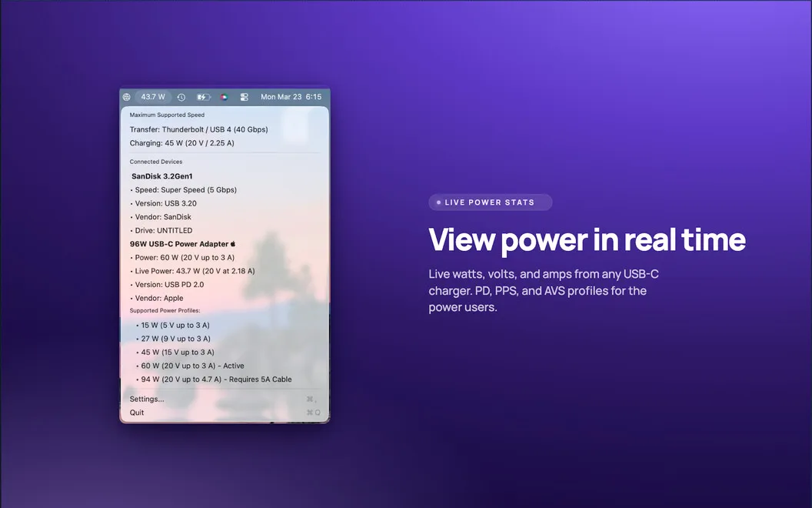Click the "View power in real time" headline

click(x=587, y=239)
